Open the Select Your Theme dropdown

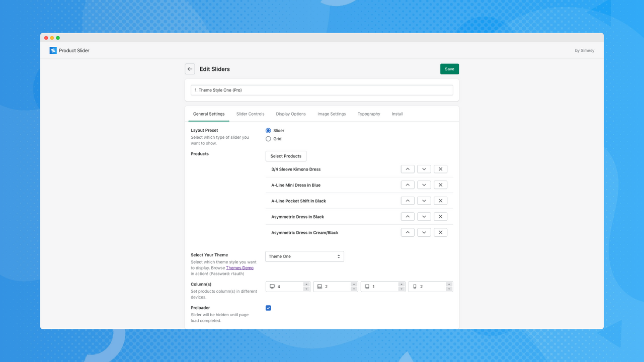304,256
